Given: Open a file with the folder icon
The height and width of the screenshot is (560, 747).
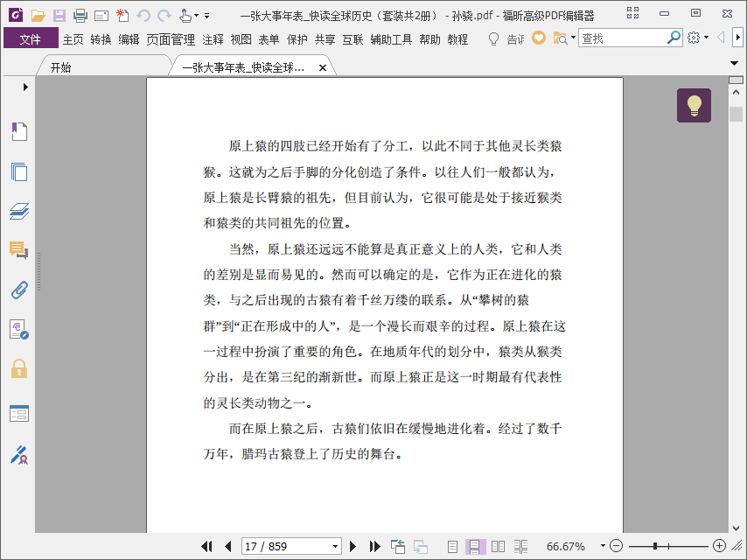Looking at the screenshot, I should (38, 16).
